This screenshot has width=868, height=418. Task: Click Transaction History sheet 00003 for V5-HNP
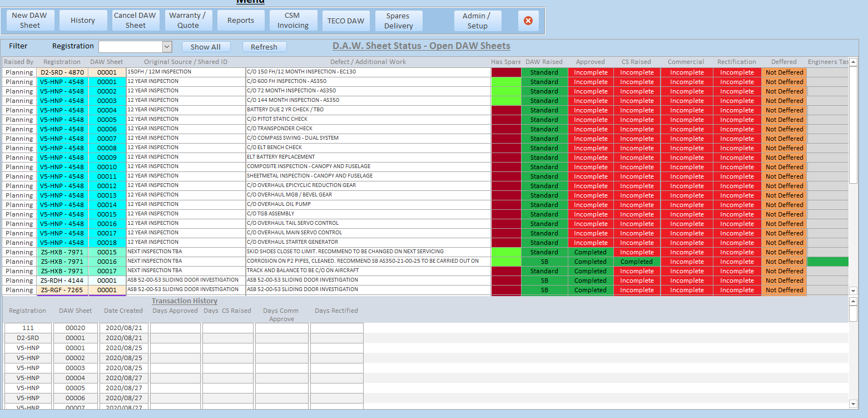(75, 368)
